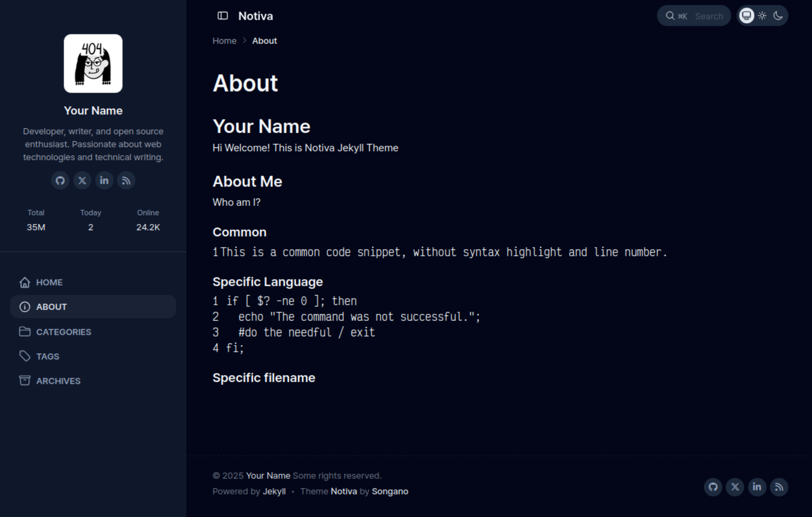Click the Home breadcrumb link
Screen dimensions: 812x517
[x=224, y=41]
